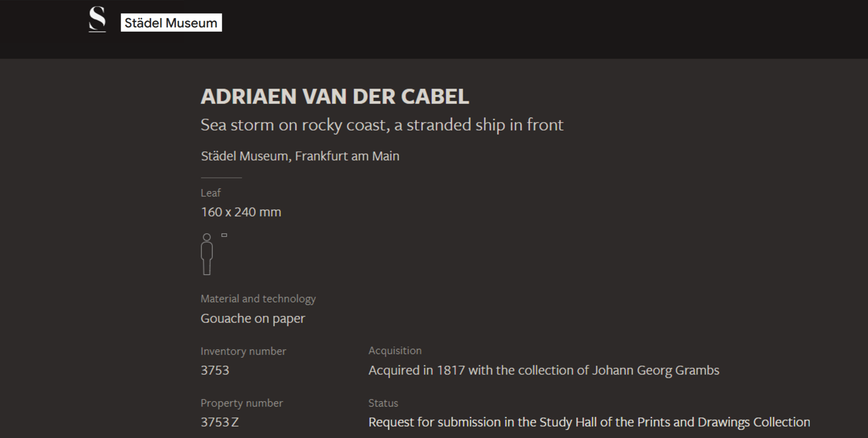Click the small artwork scale rectangle icon
This screenshot has width=868, height=438.
tap(224, 235)
